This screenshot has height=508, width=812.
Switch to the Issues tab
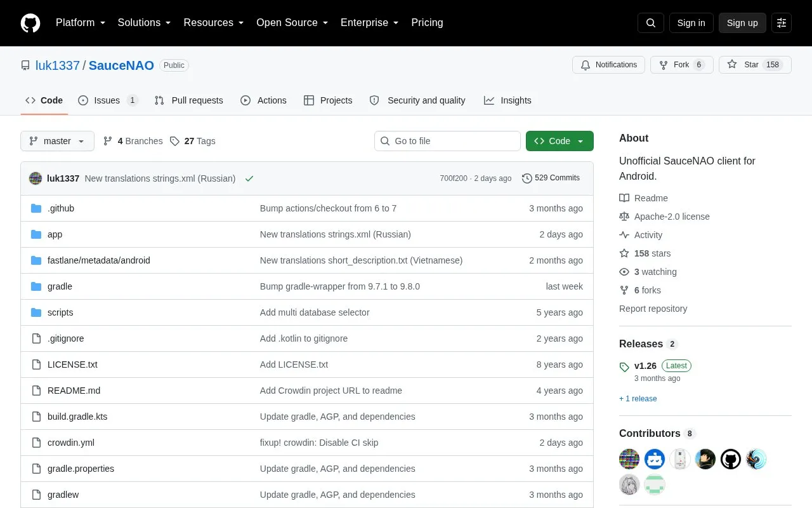click(108, 100)
